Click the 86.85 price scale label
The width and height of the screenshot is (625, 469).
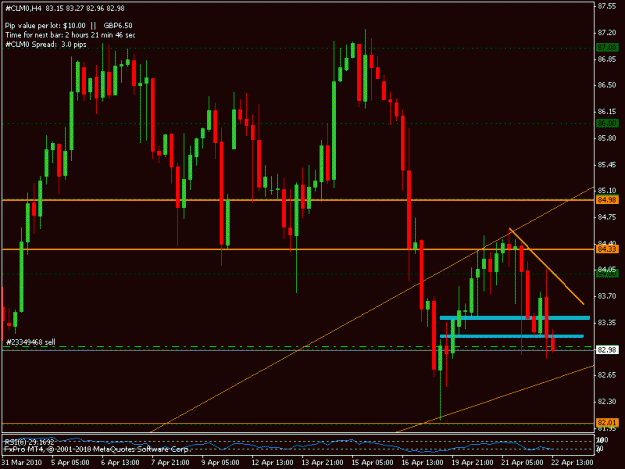pos(607,59)
